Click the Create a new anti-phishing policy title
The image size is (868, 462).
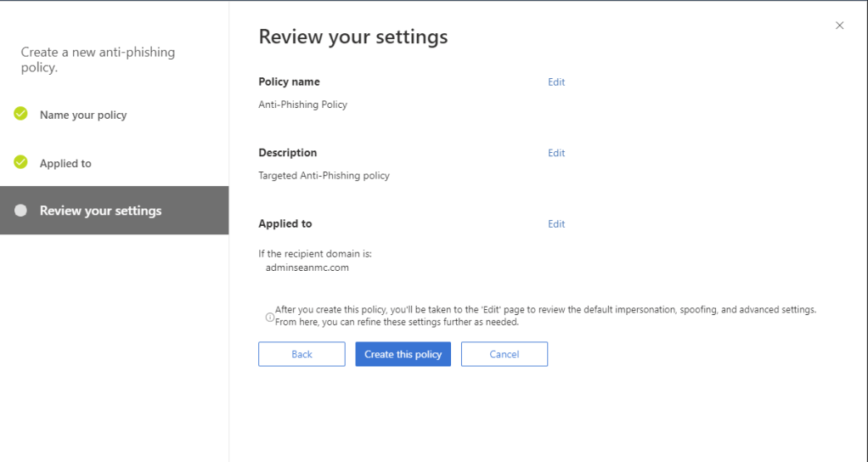[x=98, y=59]
